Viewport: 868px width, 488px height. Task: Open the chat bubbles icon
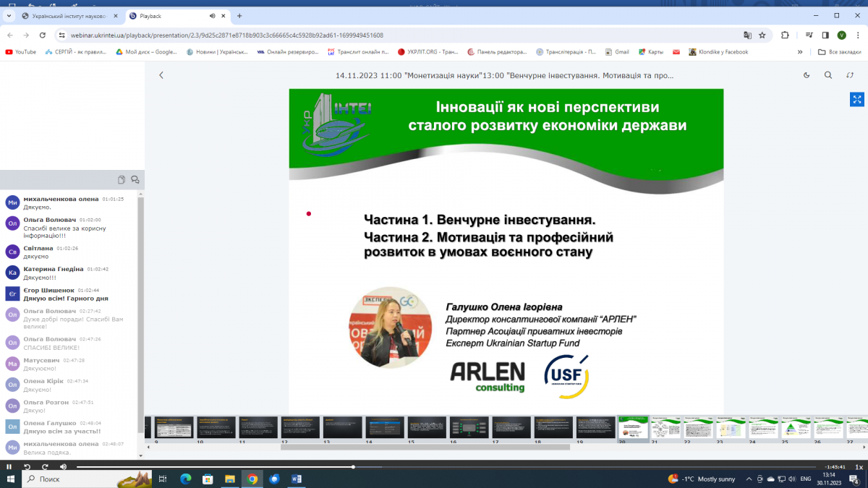[135, 180]
